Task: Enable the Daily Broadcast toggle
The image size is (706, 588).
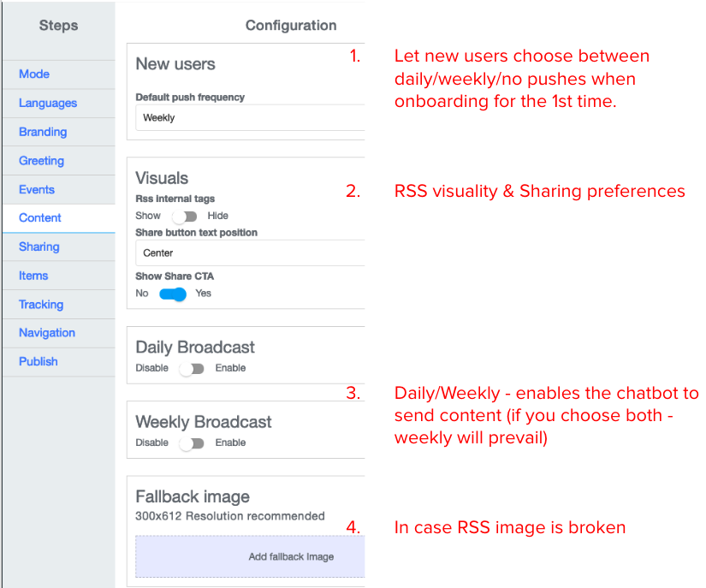Action: (x=192, y=369)
